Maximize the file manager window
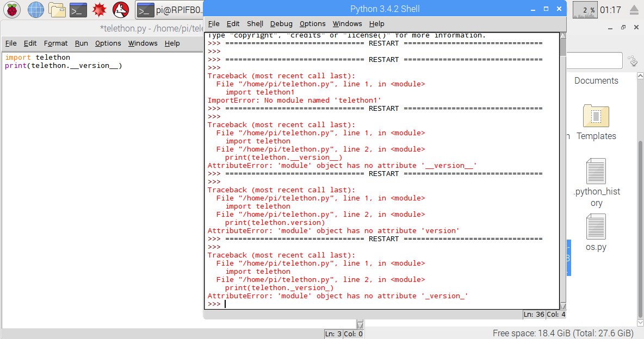The width and height of the screenshot is (644, 339). click(623, 28)
